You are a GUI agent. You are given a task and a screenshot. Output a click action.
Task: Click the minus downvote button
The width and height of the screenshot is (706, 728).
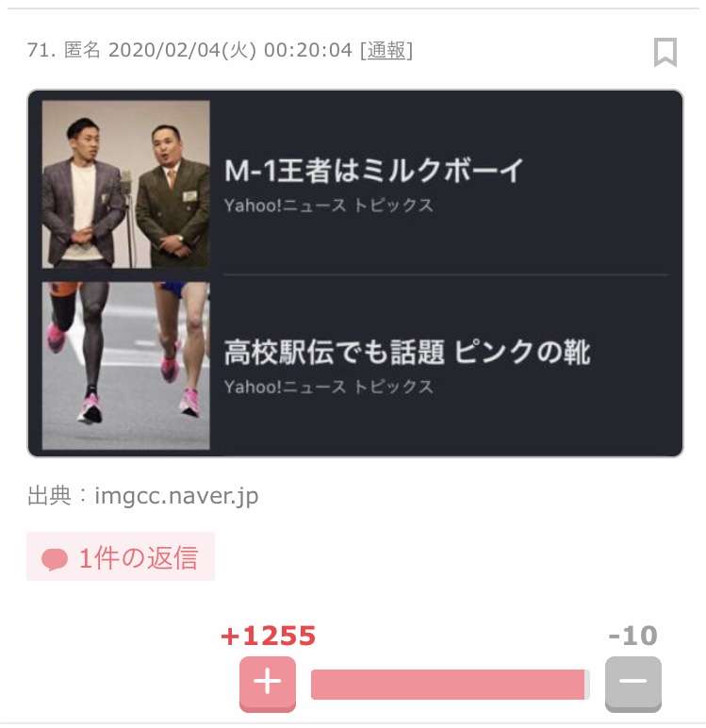click(632, 684)
